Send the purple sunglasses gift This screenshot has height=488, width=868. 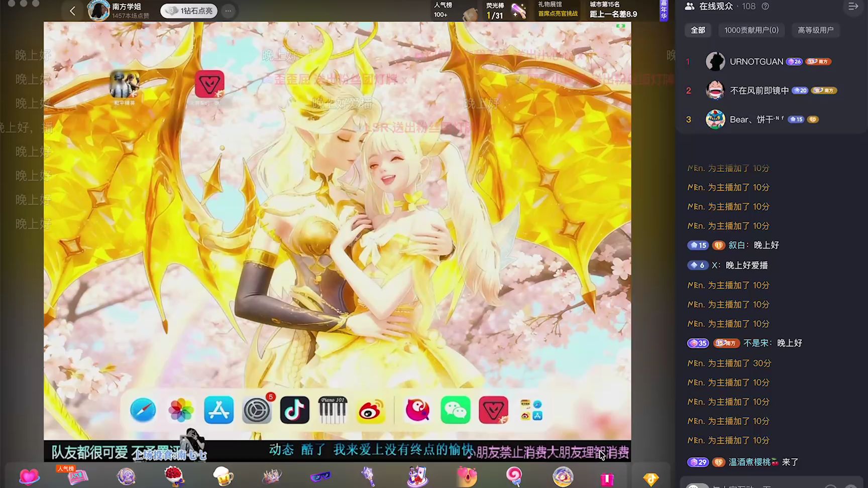point(320,476)
